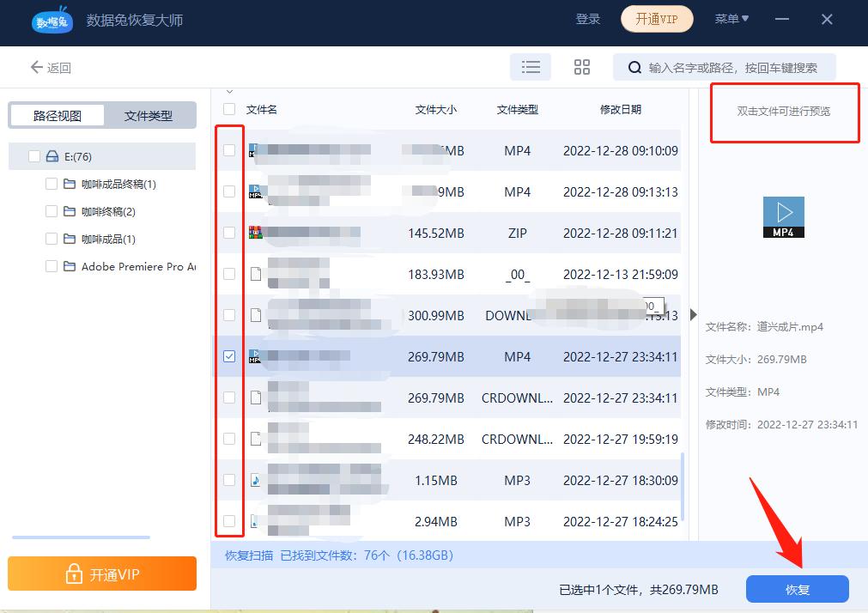The height and width of the screenshot is (613, 868).
Task: Switch to grid view using the grid icon
Action: click(x=582, y=66)
